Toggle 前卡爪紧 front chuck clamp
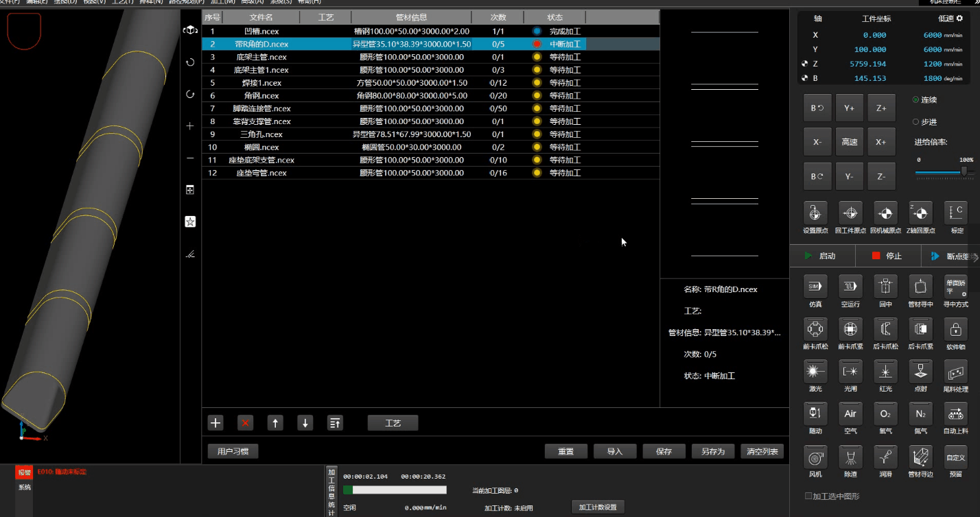This screenshot has width=980, height=517. pyautogui.click(x=850, y=329)
